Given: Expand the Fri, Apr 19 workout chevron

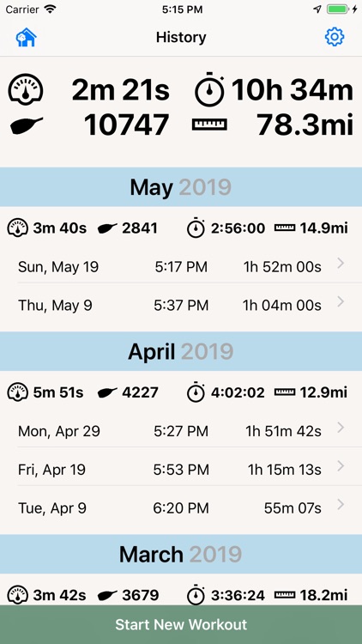Looking at the screenshot, I should point(341,466).
